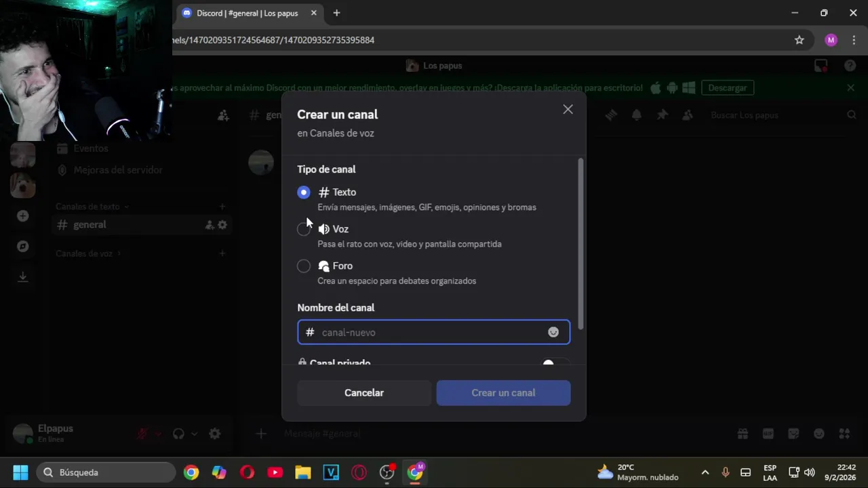
Task: Open apps launcher in message bar
Action: 844,434
